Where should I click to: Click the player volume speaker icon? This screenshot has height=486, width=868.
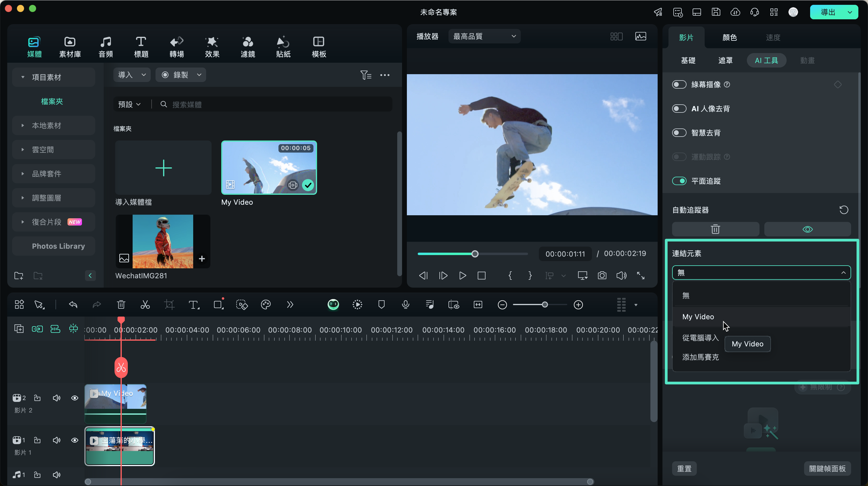[621, 276]
